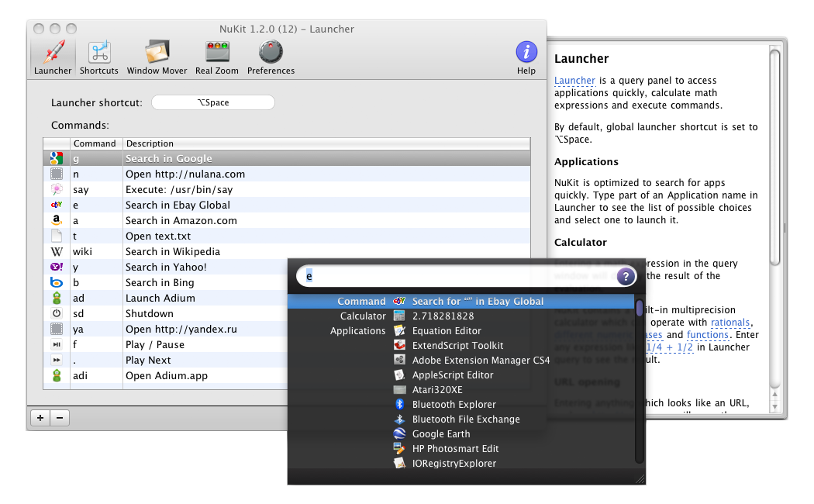Follow the Launcher link in help text
Image resolution: width=814 pixels, height=504 pixels.
coord(574,81)
